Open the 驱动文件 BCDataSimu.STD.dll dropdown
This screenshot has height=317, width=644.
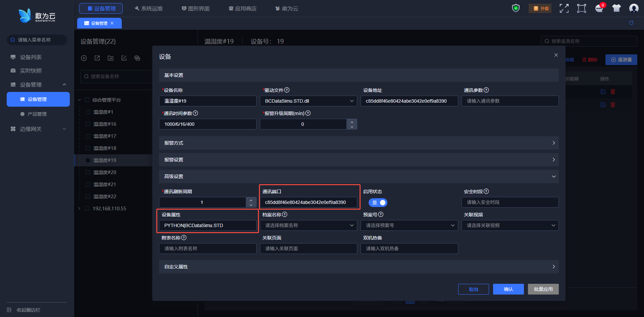coord(308,101)
